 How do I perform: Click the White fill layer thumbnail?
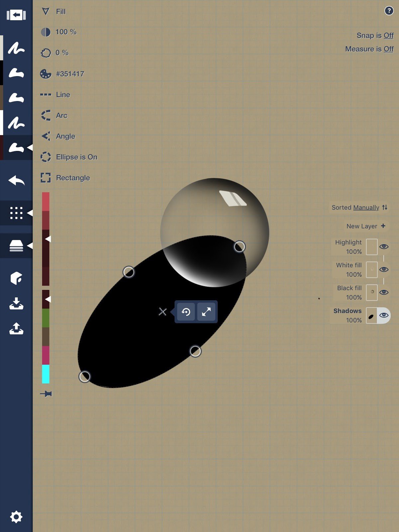pyautogui.click(x=372, y=270)
